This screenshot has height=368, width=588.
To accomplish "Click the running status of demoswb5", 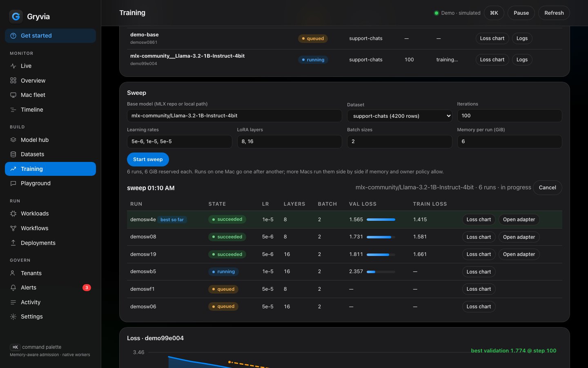I will 223,272.
